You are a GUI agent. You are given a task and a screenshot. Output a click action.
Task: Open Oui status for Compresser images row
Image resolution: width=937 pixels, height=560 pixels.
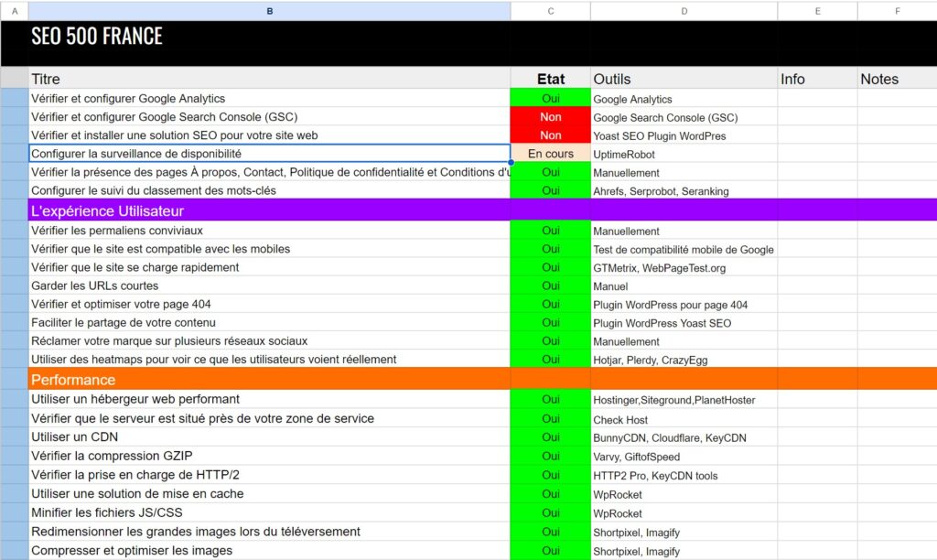click(x=550, y=551)
